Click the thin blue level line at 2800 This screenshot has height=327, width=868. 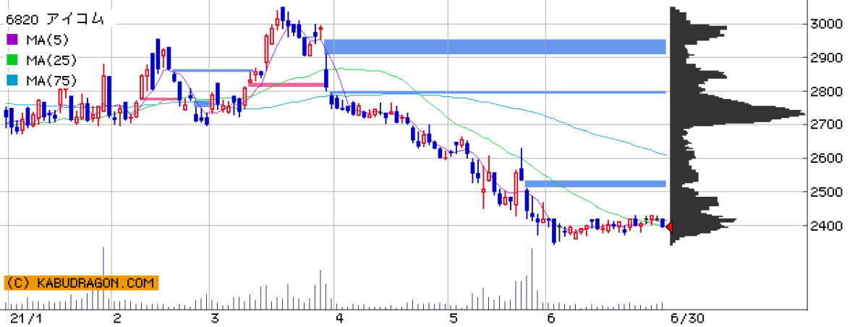pyautogui.click(x=497, y=92)
